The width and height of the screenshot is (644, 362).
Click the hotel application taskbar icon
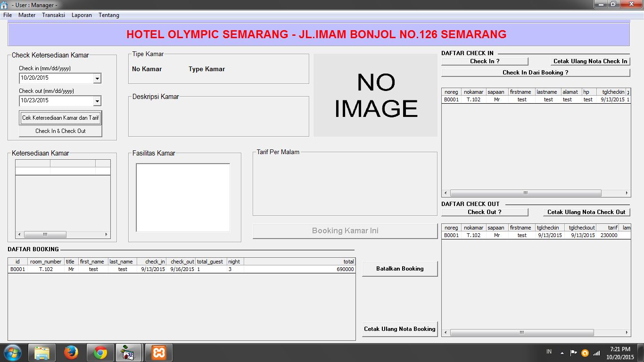[129, 353]
